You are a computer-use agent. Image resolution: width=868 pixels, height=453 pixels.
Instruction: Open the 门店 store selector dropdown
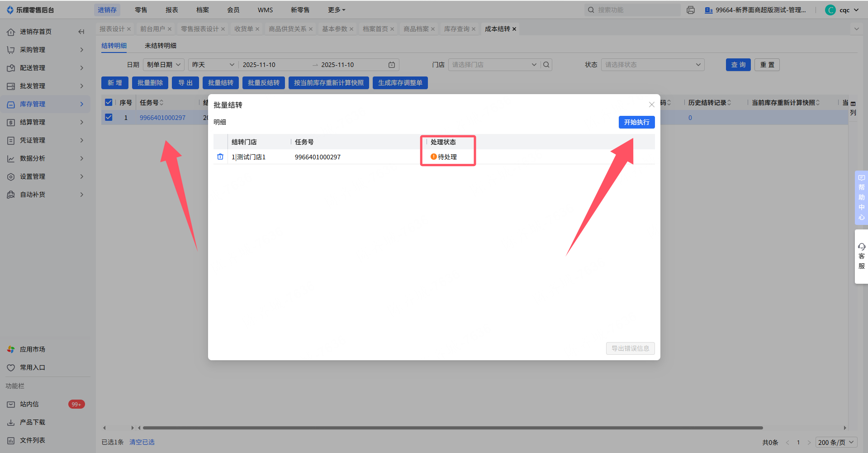[x=494, y=65]
